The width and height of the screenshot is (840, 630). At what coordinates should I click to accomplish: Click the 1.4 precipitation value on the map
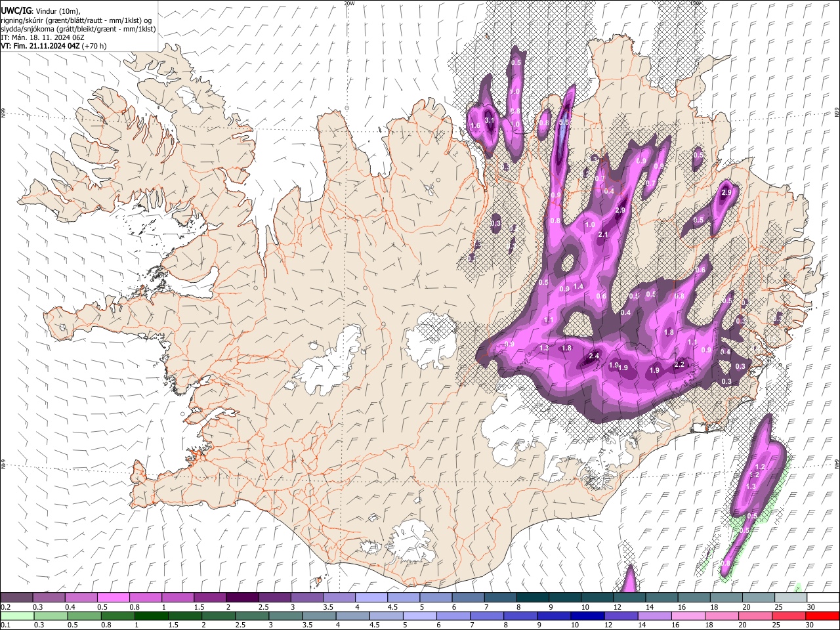pyautogui.click(x=578, y=287)
